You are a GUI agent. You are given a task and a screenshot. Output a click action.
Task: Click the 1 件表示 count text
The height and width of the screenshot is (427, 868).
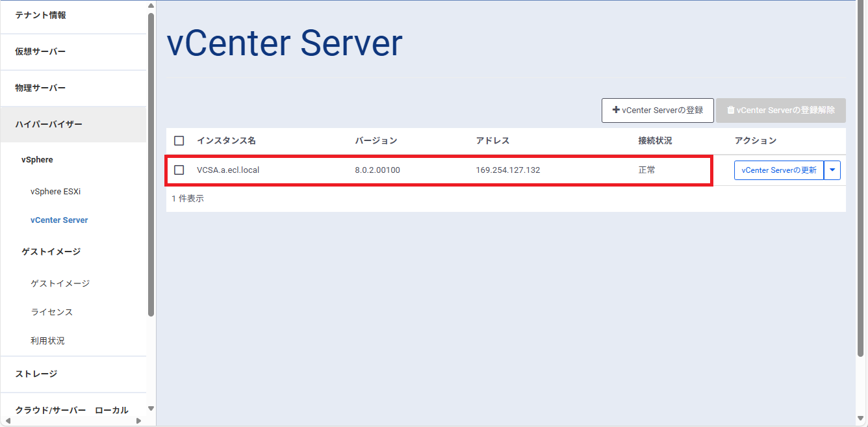coord(188,199)
